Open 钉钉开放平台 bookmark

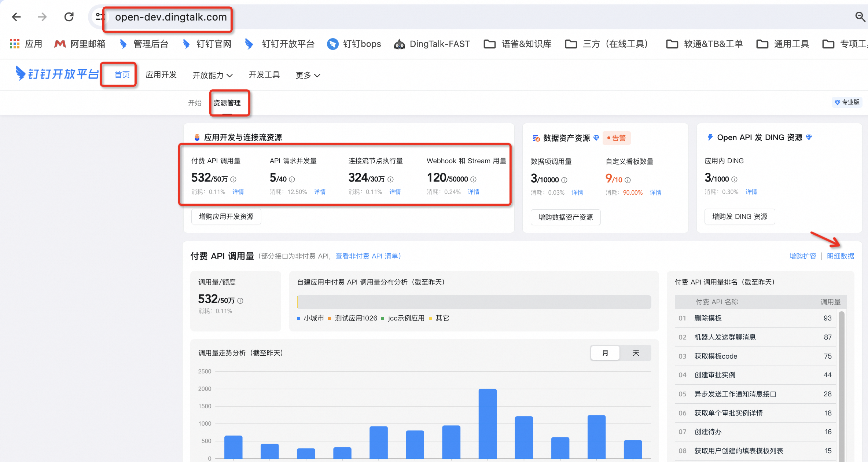(x=280, y=44)
